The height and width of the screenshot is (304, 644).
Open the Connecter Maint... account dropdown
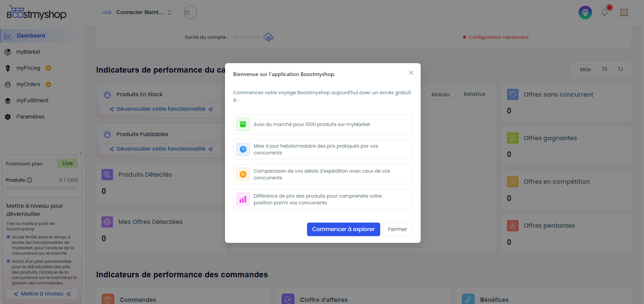(136, 12)
